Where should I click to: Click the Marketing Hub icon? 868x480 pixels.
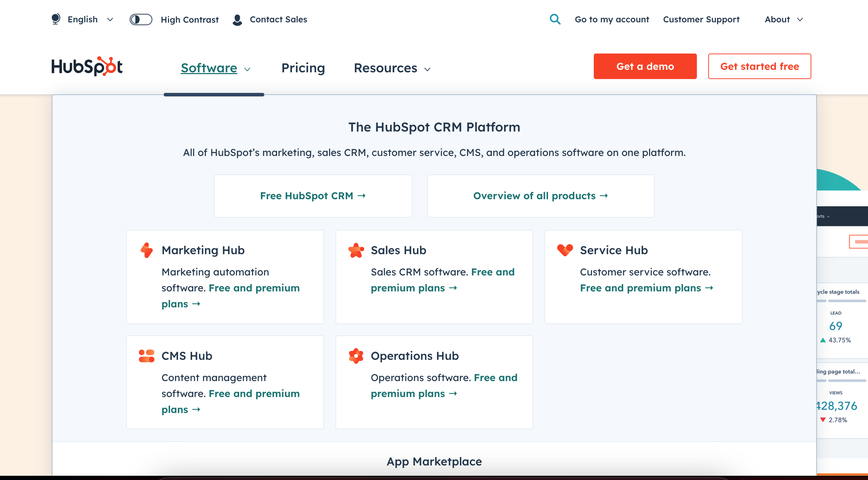(146, 250)
